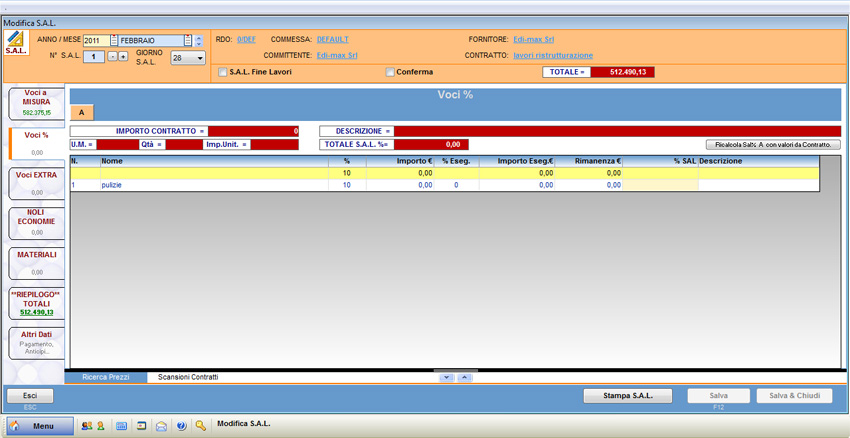Open the Edil-max Srl fornitore link

click(534, 40)
